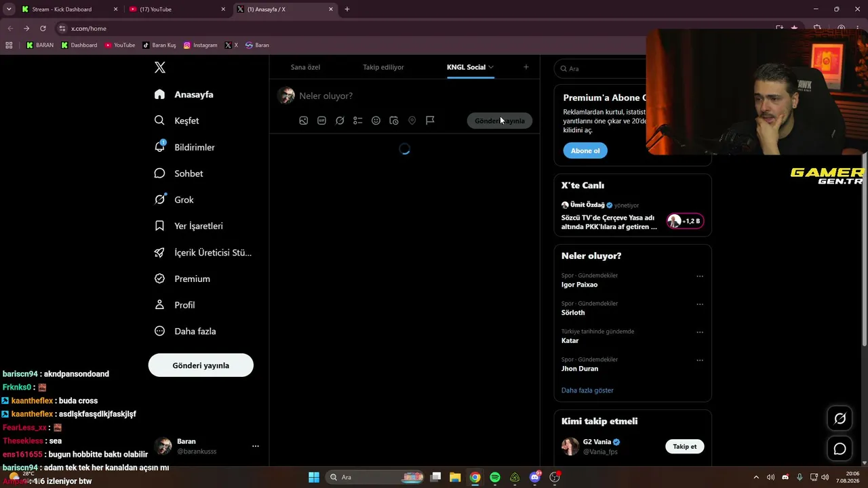
Task: Open more options for Sörloth trend
Action: [x=700, y=304]
